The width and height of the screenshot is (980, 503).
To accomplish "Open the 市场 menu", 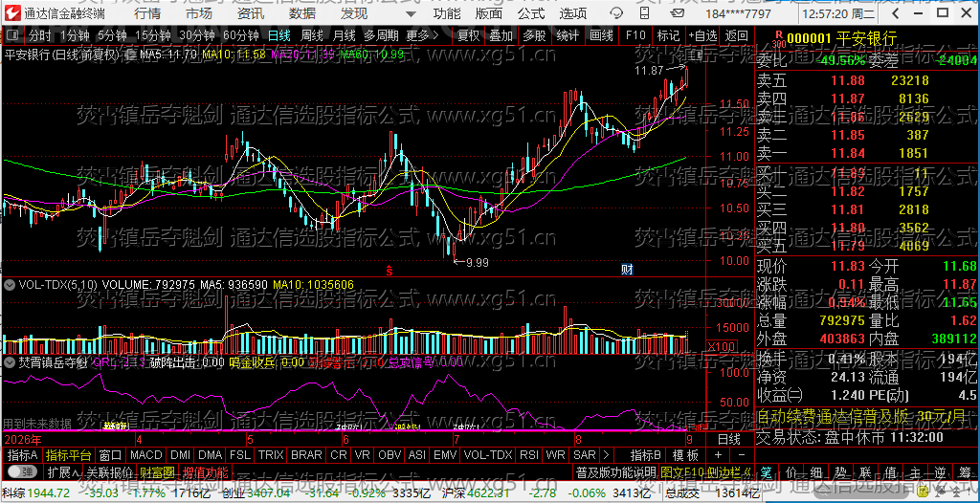I will [199, 13].
